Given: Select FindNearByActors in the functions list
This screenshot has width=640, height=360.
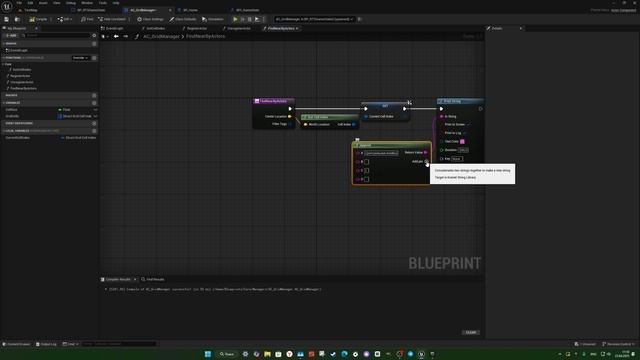Looking at the screenshot, I should pyautogui.click(x=23, y=88).
